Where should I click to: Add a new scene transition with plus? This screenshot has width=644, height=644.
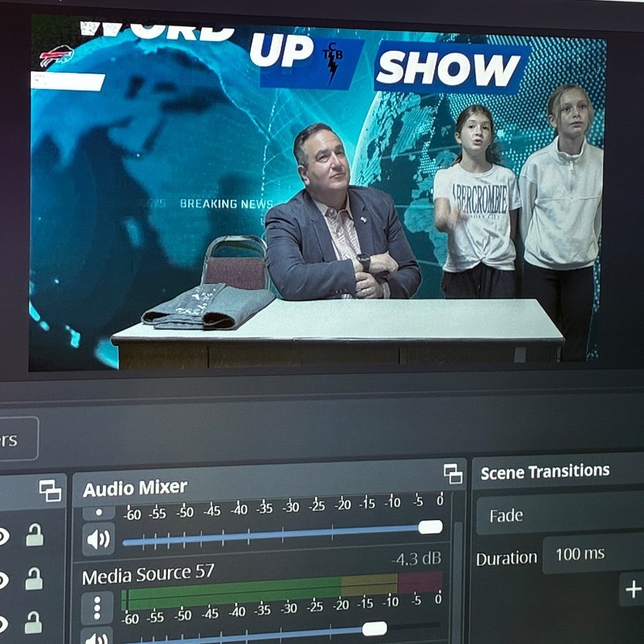[632, 590]
